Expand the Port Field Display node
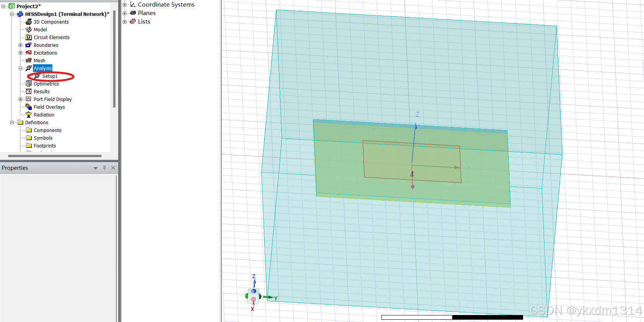This screenshot has height=322, width=644. (x=21, y=99)
